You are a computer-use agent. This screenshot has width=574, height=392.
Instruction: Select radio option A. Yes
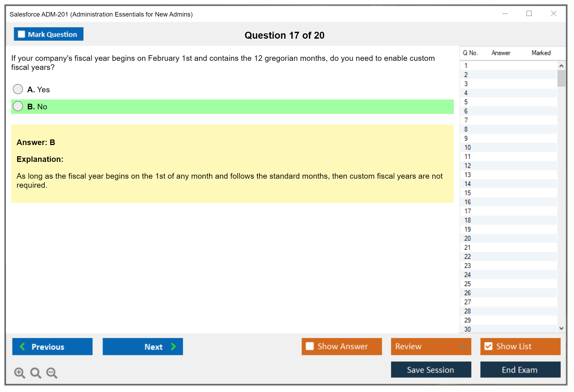tap(18, 89)
